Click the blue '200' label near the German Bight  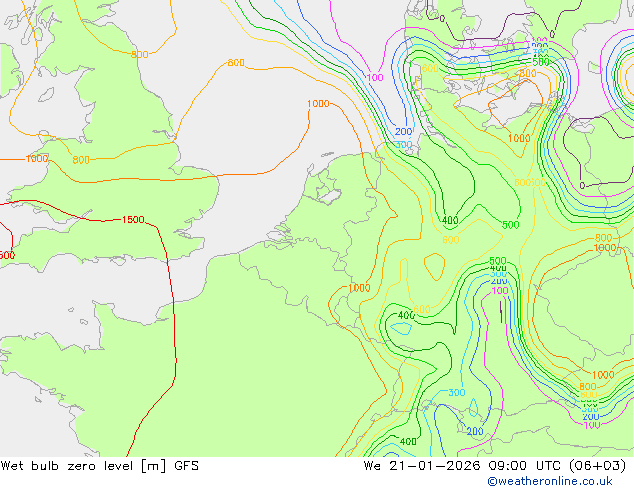pyautogui.click(x=403, y=131)
